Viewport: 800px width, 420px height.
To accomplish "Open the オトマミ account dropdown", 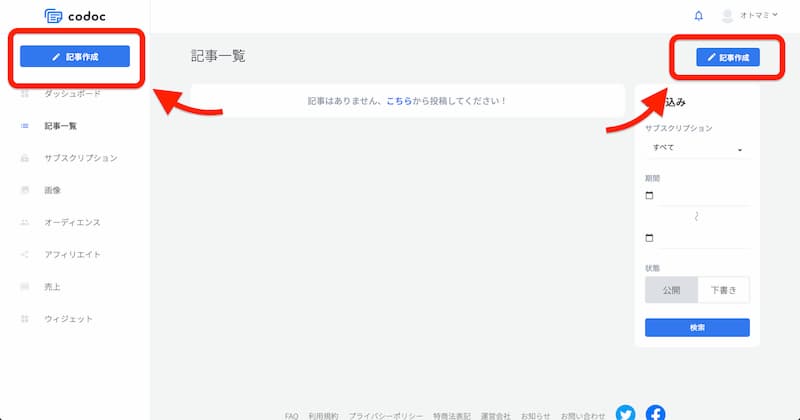I will point(759,15).
